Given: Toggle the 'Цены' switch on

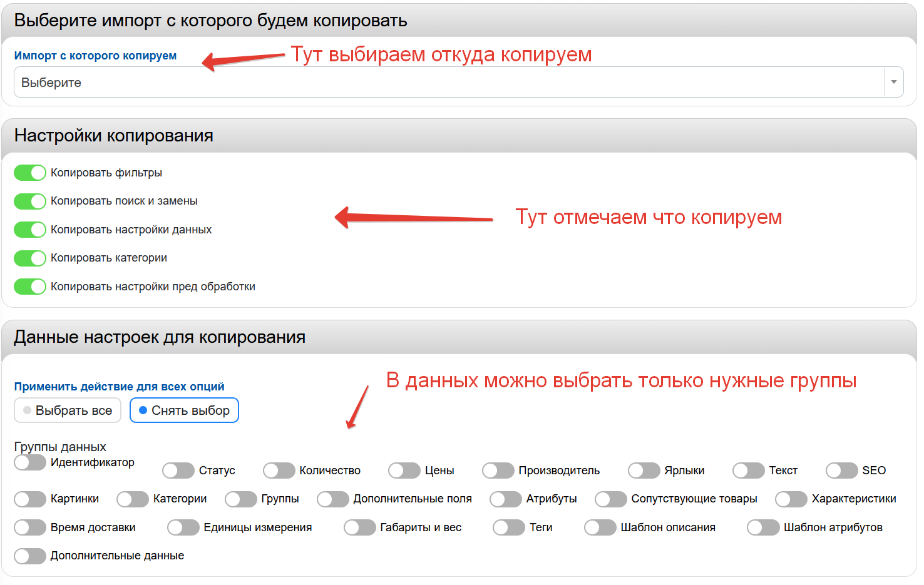Looking at the screenshot, I should pos(404,471).
